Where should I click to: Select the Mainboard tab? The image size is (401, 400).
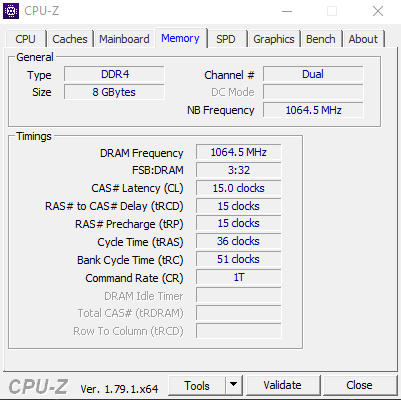point(124,39)
